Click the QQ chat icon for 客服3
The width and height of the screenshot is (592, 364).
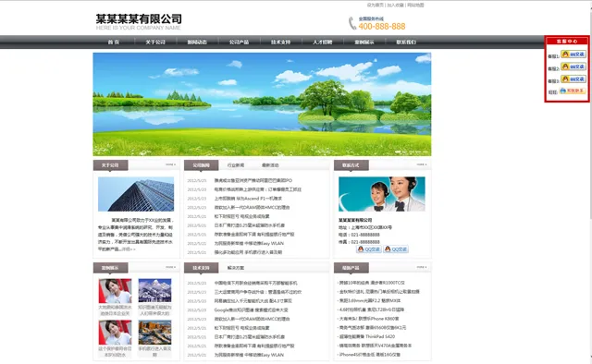click(x=573, y=79)
